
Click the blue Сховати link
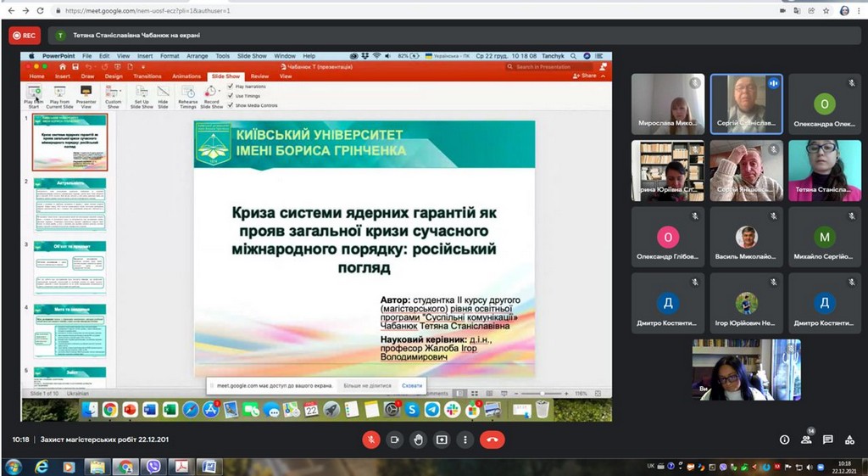[412, 385]
